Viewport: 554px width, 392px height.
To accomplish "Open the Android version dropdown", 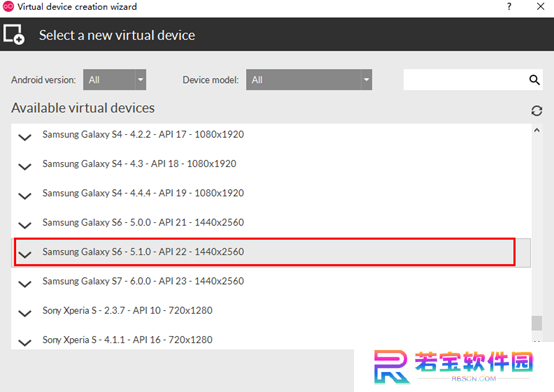I will (114, 80).
